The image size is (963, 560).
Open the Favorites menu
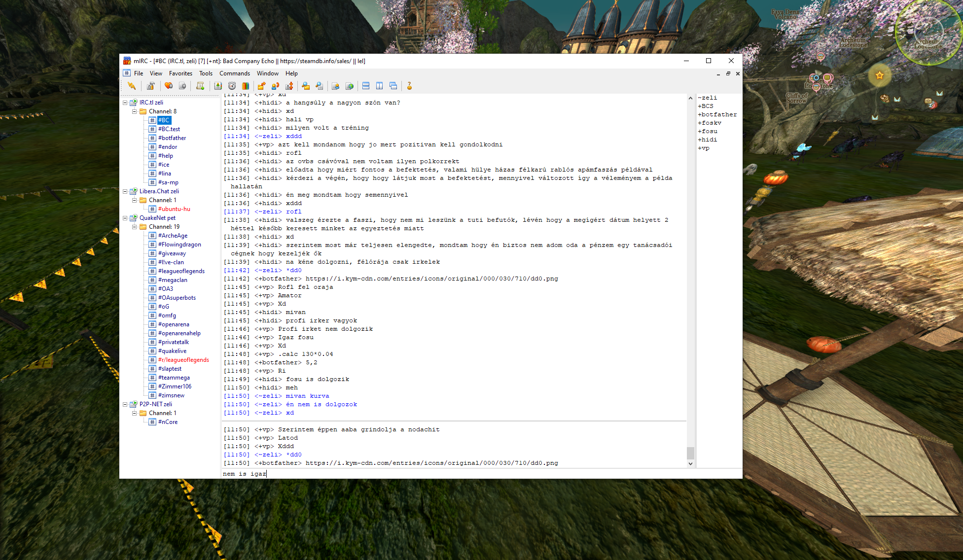tap(180, 73)
